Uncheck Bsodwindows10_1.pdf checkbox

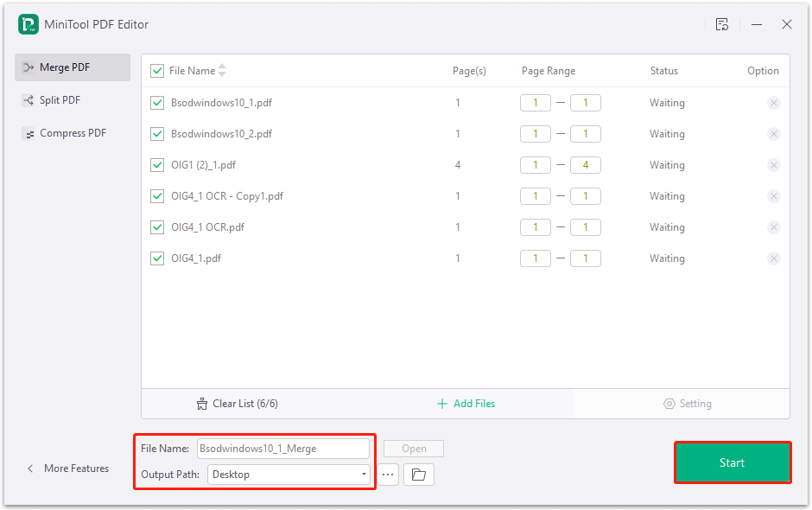coord(157,103)
